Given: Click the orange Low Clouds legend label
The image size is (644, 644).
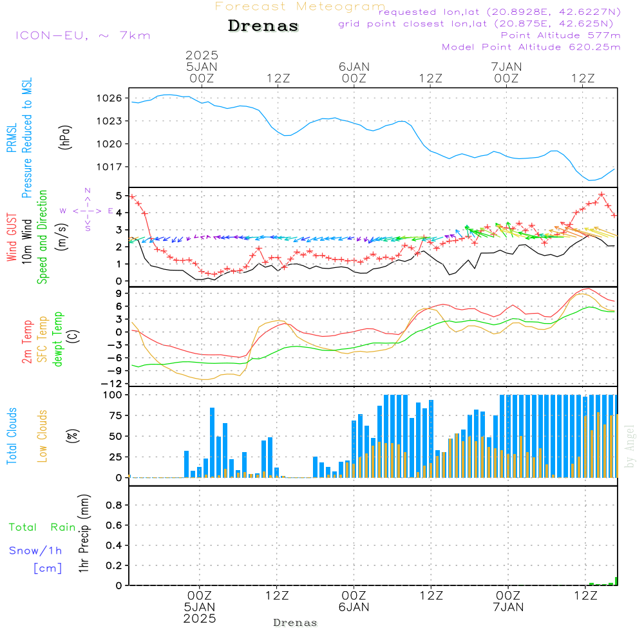Looking at the screenshot, I should (x=43, y=436).
